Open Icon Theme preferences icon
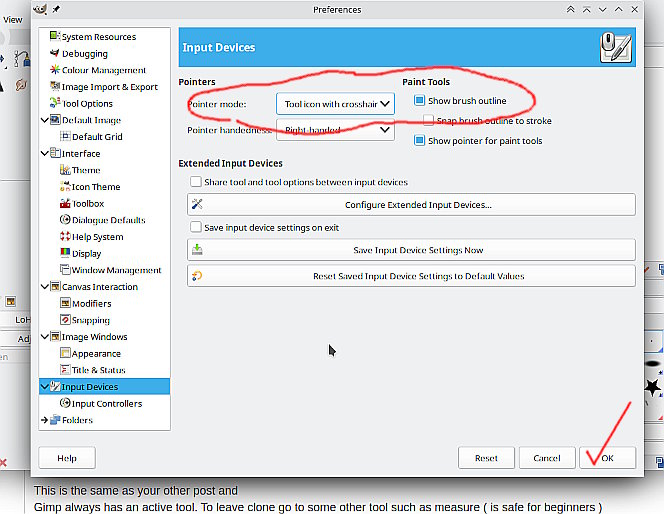 (x=65, y=186)
